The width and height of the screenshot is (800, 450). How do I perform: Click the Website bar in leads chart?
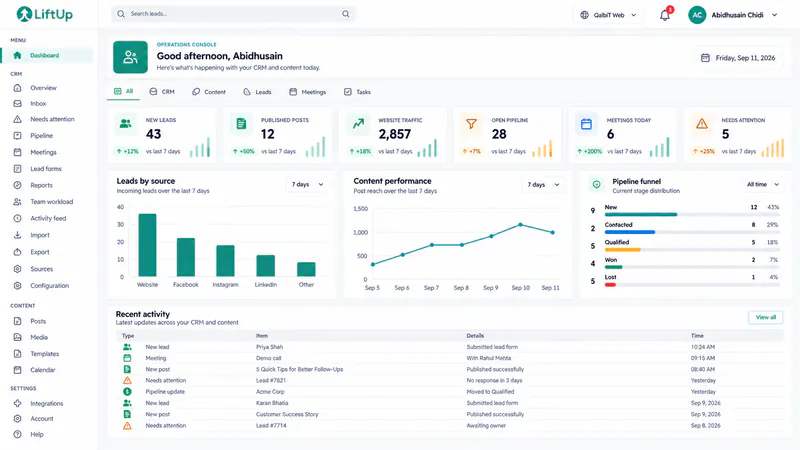tap(147, 245)
